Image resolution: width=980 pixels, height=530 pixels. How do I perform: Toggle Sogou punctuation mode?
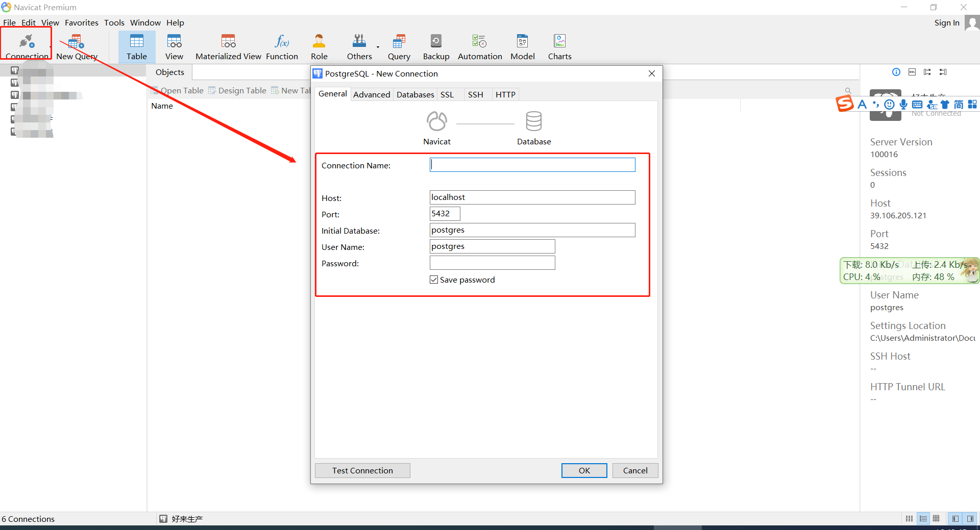[x=876, y=105]
